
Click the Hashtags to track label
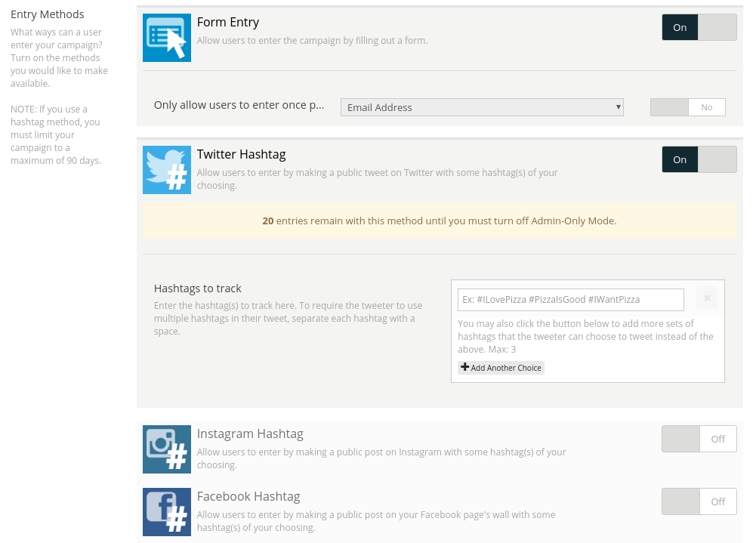(197, 288)
